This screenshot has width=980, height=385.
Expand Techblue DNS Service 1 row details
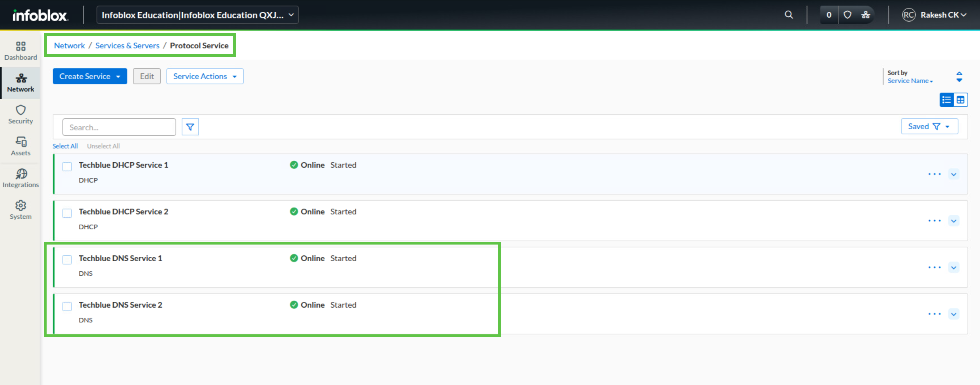pos(953,267)
